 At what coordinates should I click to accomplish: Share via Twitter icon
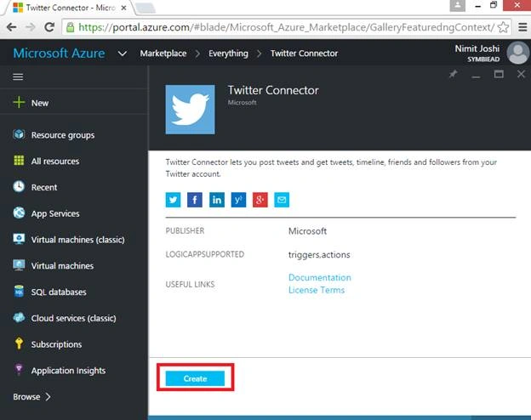point(173,200)
